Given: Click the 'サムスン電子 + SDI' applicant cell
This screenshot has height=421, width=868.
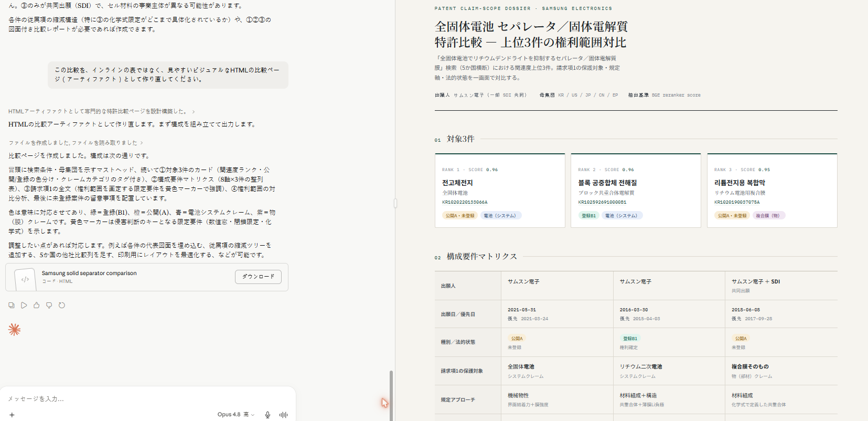Looking at the screenshot, I should click(781, 286).
